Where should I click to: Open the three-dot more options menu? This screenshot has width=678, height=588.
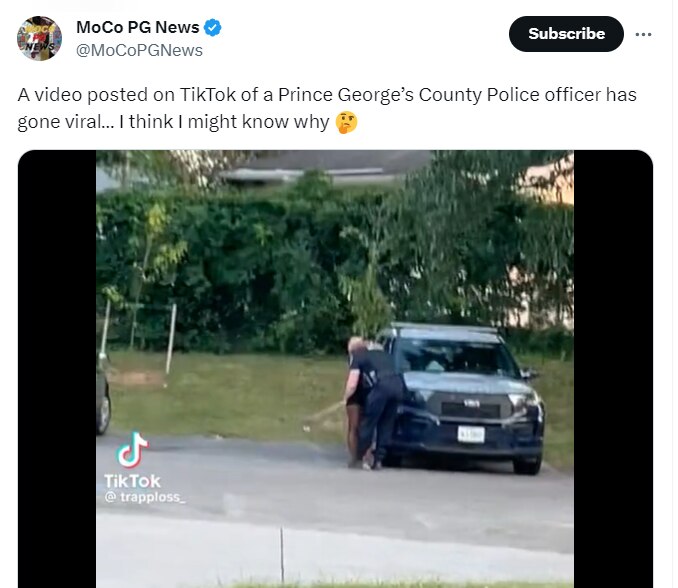click(x=643, y=34)
